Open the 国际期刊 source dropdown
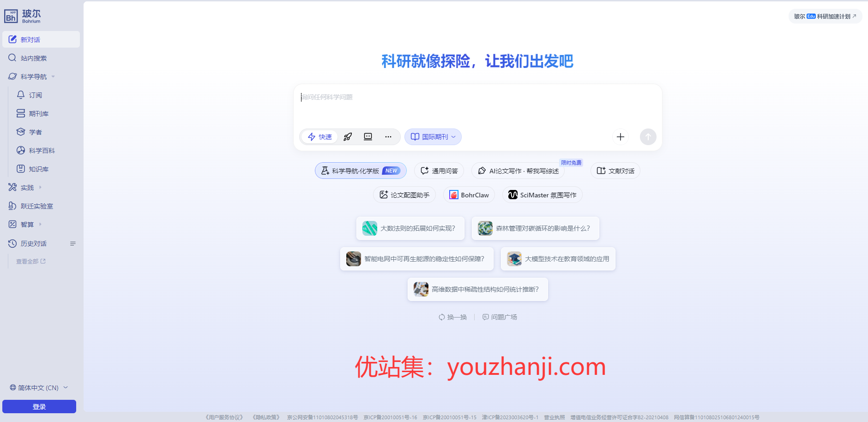Screen dimensions: 868x422 [x=433, y=137]
